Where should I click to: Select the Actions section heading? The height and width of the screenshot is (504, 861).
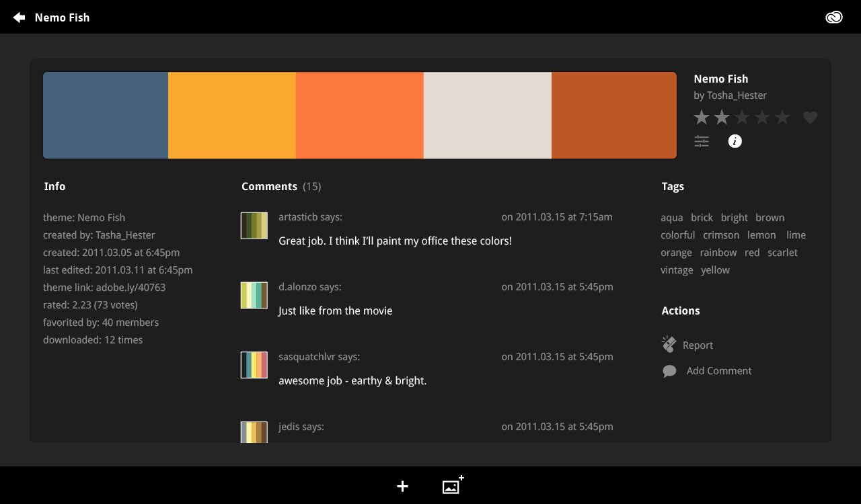click(680, 310)
